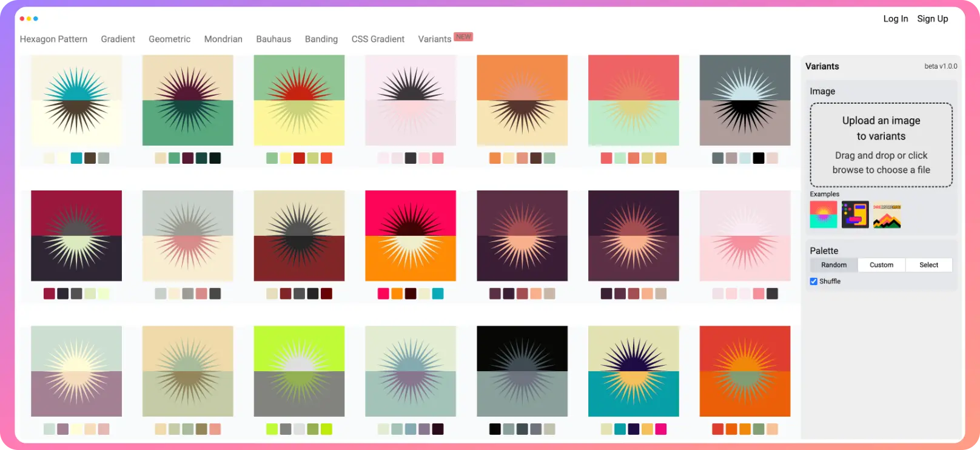Open the Bauhaus generator tab
The height and width of the screenshot is (450, 980).
pos(274,39)
